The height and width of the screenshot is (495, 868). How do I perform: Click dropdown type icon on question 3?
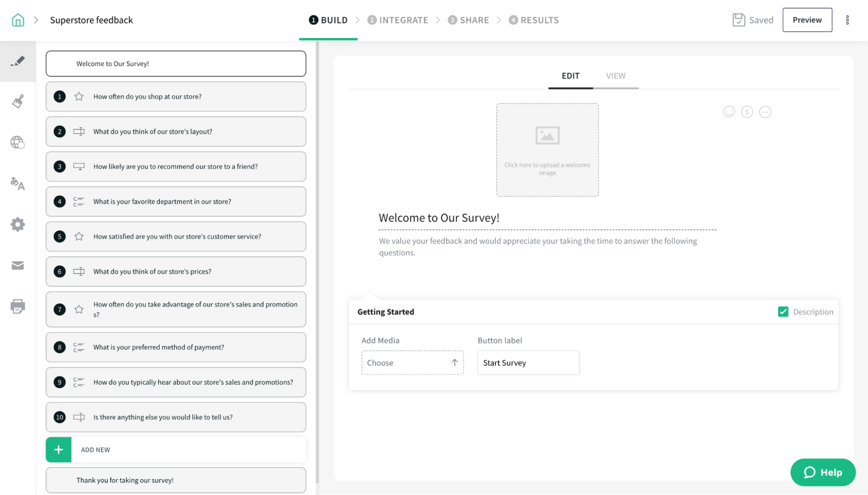click(79, 166)
